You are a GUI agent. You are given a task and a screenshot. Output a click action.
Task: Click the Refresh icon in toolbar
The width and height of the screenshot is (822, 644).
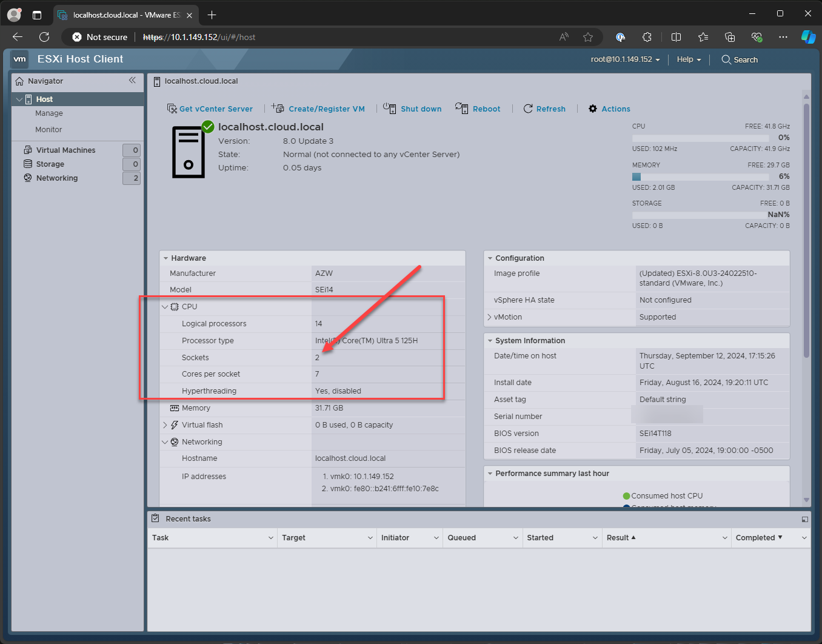pos(528,109)
